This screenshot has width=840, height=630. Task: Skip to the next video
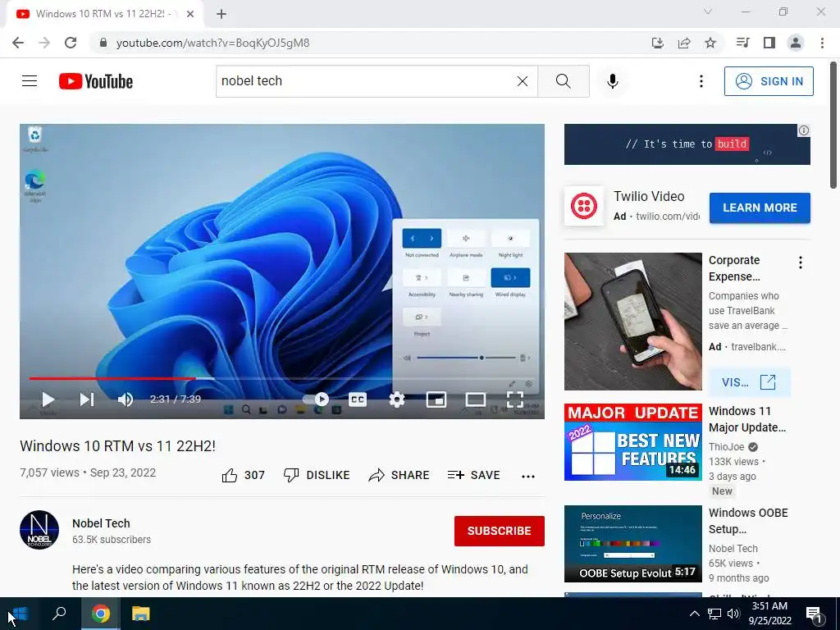[87, 399]
